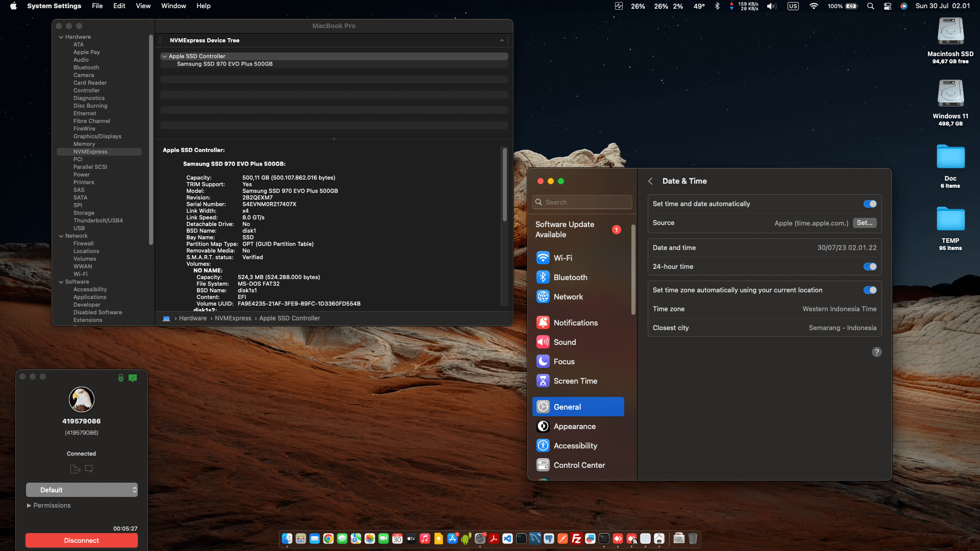980x551 pixels.
Task: Toggle 24-hour time switch
Action: point(870,267)
